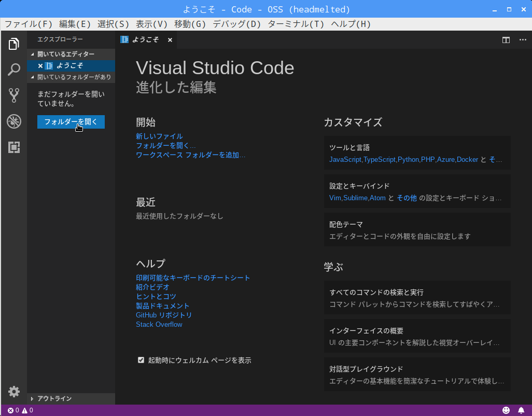
Task: Open the notifications bell icon
Action: [x=521, y=410]
